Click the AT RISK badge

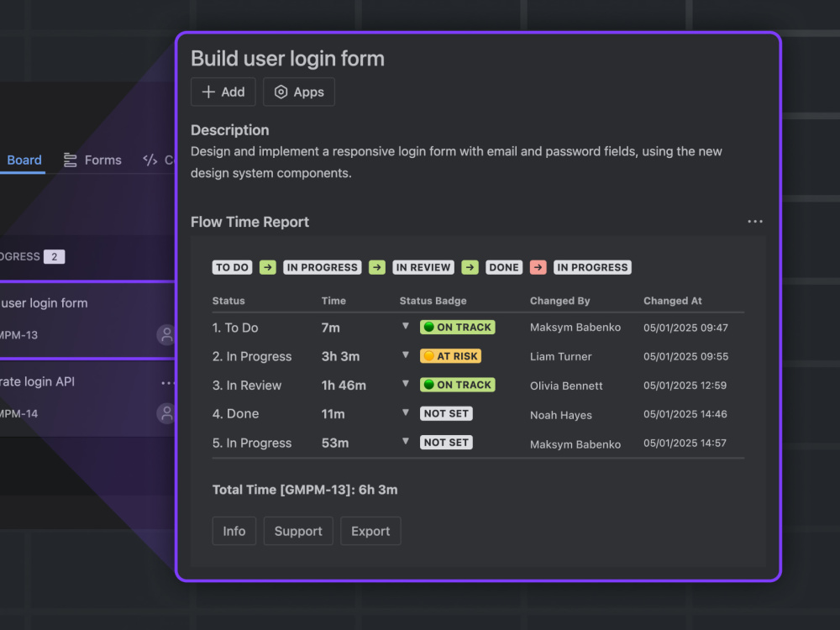pos(450,355)
